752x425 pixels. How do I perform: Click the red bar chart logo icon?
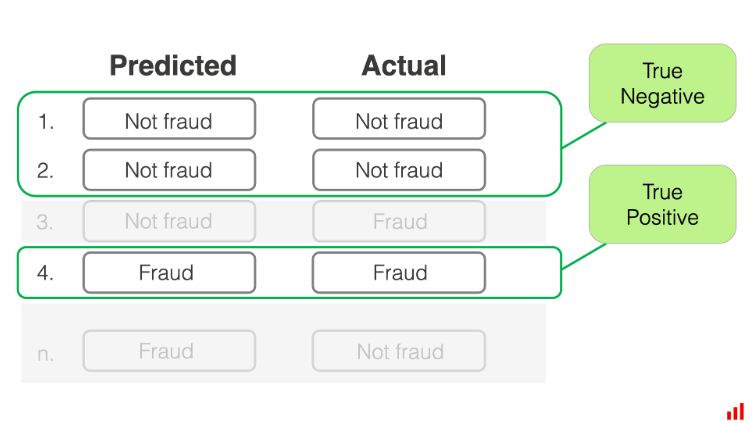[735, 411]
